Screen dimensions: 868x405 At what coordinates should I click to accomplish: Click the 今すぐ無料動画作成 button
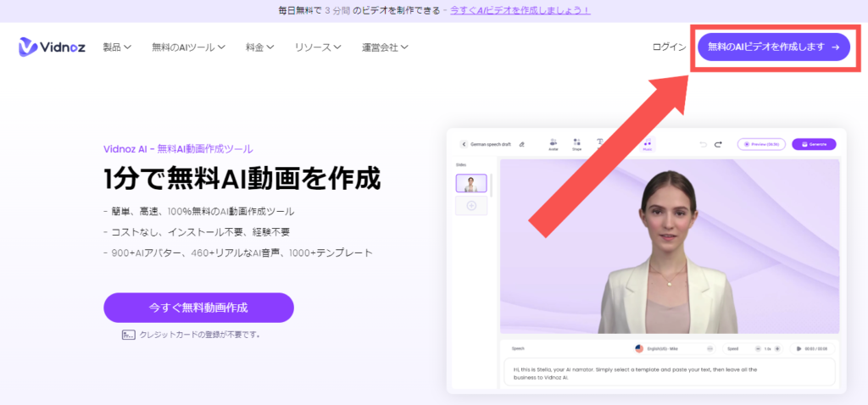point(198,308)
